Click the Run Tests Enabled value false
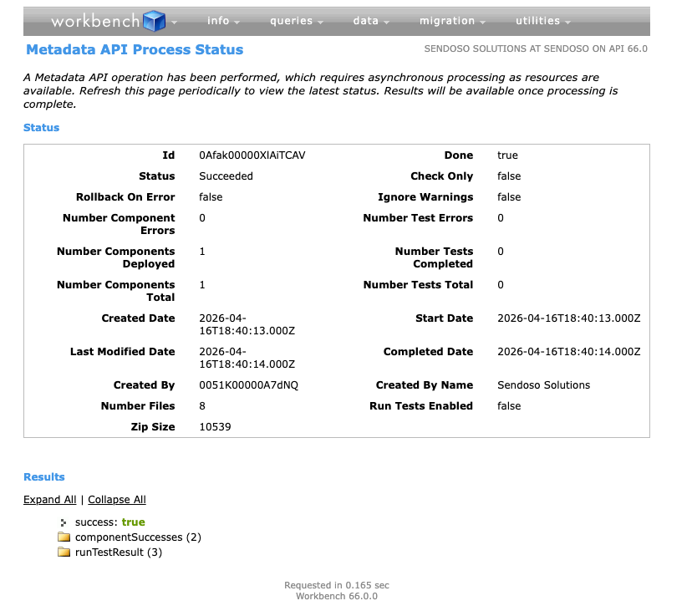This screenshot has height=616, width=692. coord(509,406)
